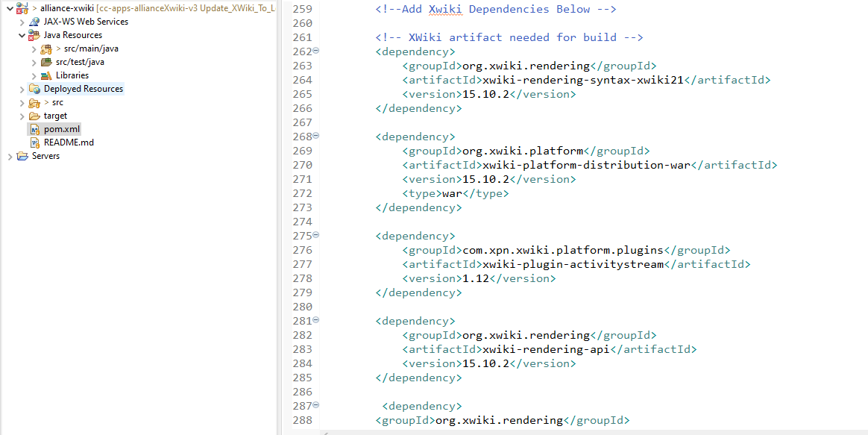Image resolution: width=868 pixels, height=435 pixels.
Task: Click the Servers folder icon
Action: point(22,156)
